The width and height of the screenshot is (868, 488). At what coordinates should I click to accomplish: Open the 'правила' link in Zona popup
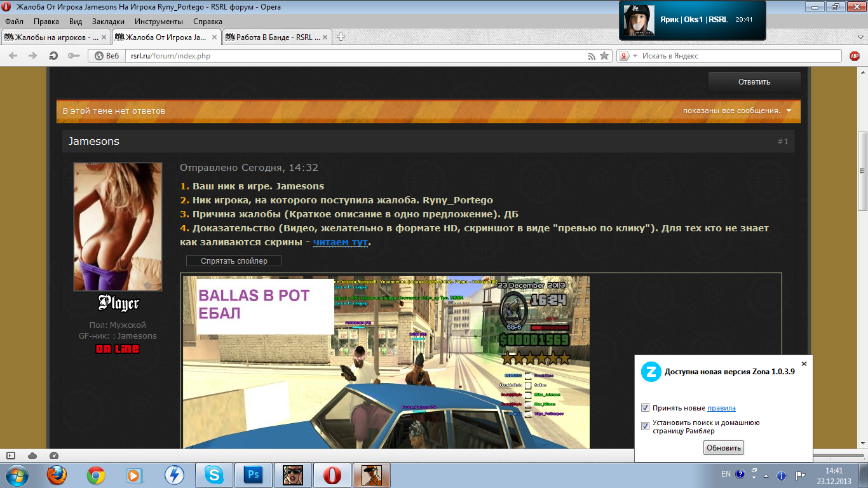coord(721,408)
